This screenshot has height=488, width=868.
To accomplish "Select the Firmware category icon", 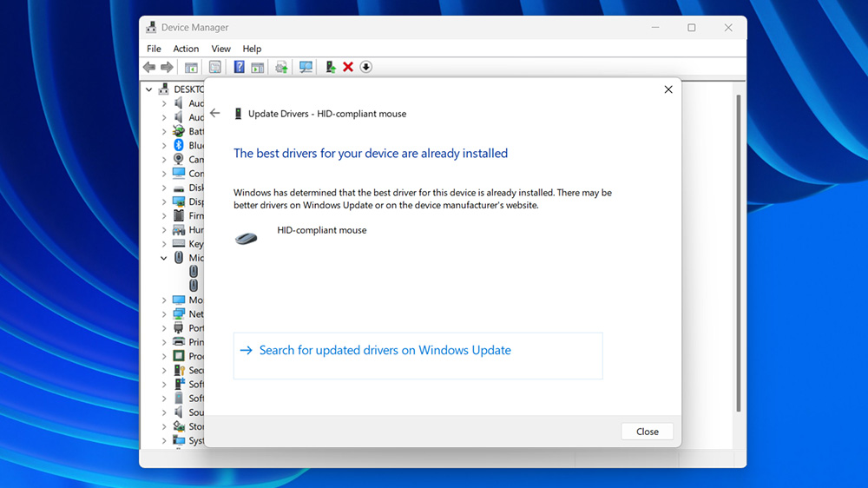I will [179, 215].
